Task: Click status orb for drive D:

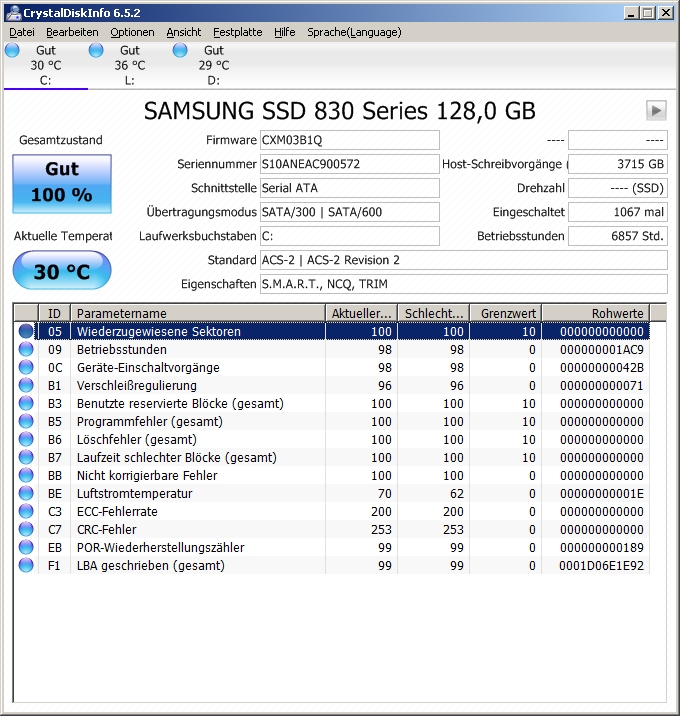Action: [x=180, y=50]
